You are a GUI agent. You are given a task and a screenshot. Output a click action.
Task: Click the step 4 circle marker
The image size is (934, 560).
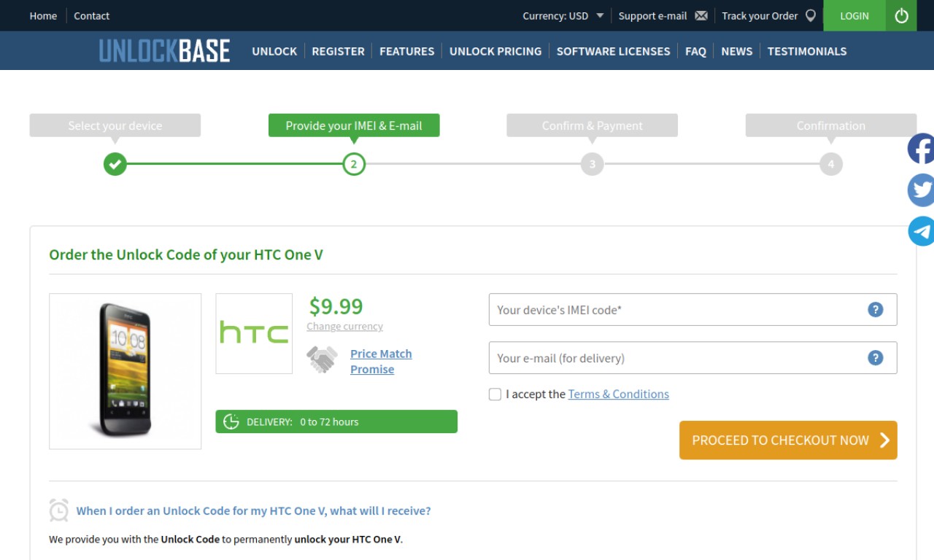click(x=831, y=164)
